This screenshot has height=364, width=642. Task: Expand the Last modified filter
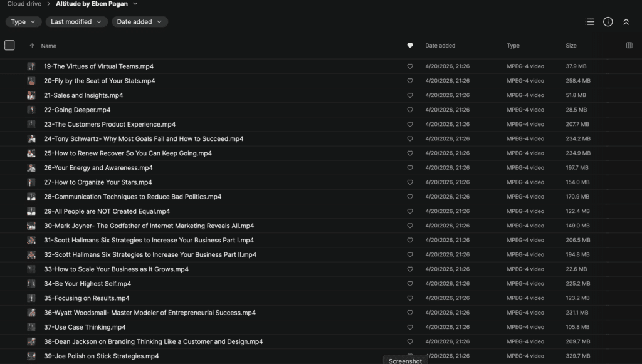point(76,22)
